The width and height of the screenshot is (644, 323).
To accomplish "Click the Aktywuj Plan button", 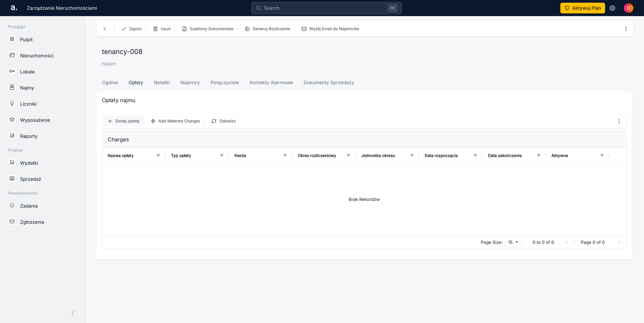I will pos(582,8).
